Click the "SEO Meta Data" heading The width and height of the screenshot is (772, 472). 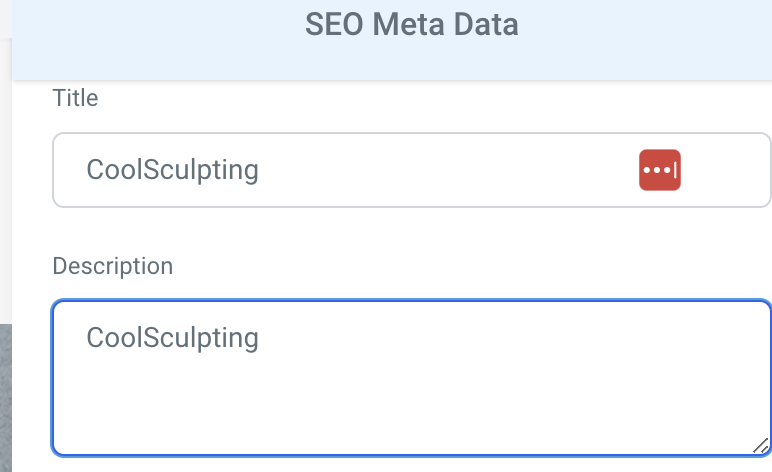click(412, 24)
